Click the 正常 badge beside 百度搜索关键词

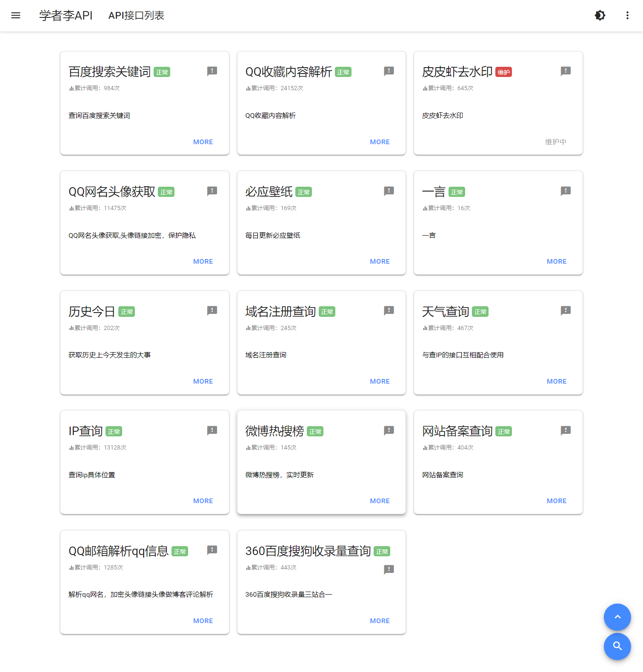coord(162,72)
